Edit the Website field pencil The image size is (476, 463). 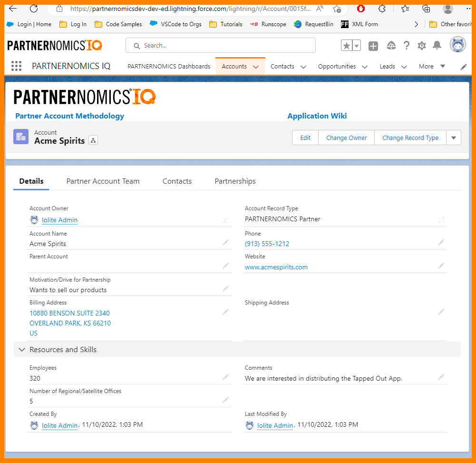(x=441, y=266)
